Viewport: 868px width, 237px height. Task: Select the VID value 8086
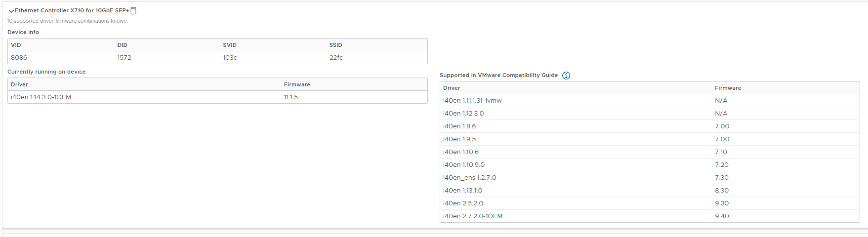point(19,58)
